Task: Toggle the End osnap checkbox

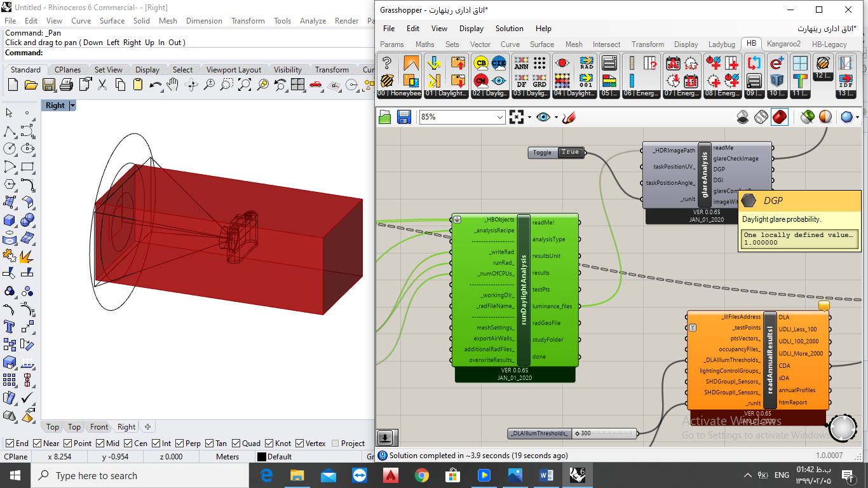Action: point(9,444)
